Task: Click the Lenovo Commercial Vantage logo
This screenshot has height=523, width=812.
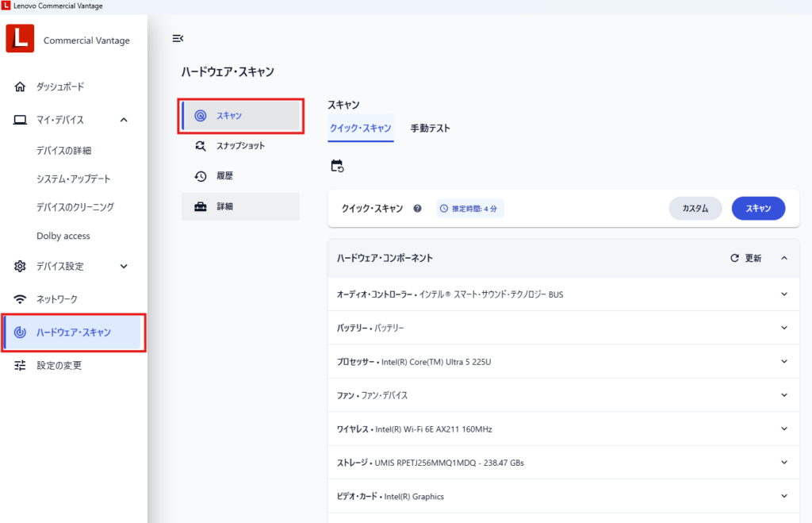Action: click(20, 38)
